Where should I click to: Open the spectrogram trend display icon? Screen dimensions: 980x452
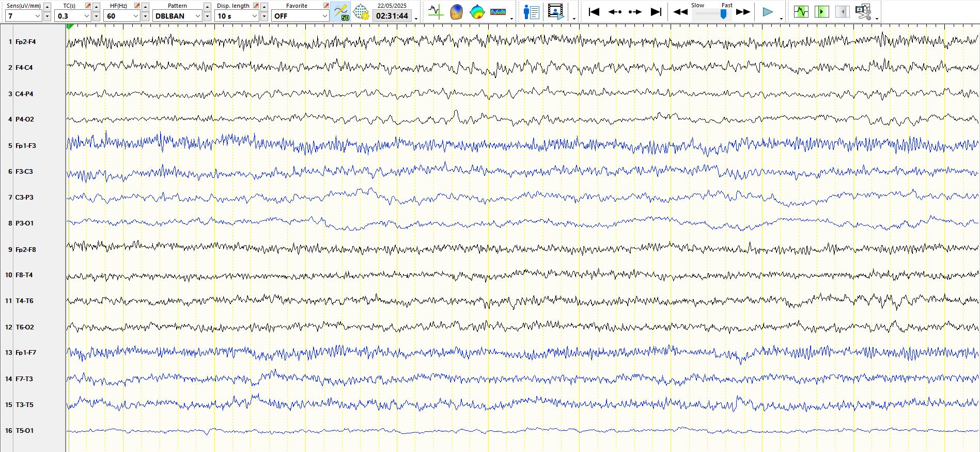coord(498,11)
